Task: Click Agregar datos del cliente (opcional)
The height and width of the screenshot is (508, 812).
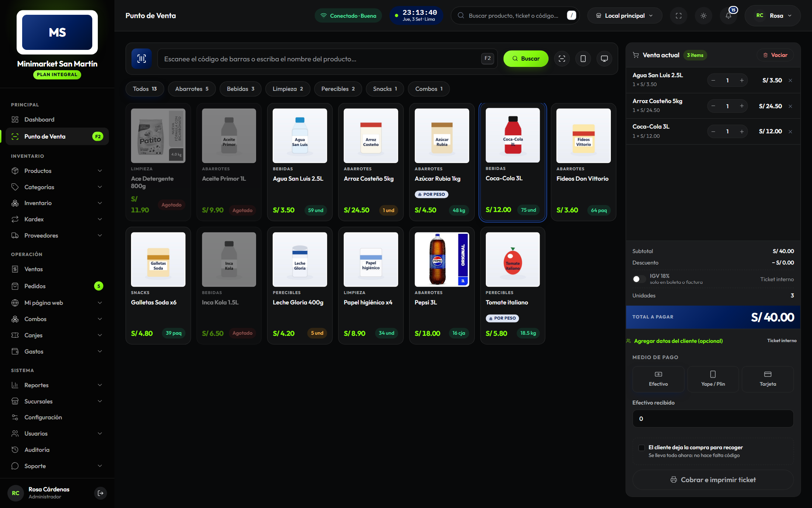Action: pos(678,341)
